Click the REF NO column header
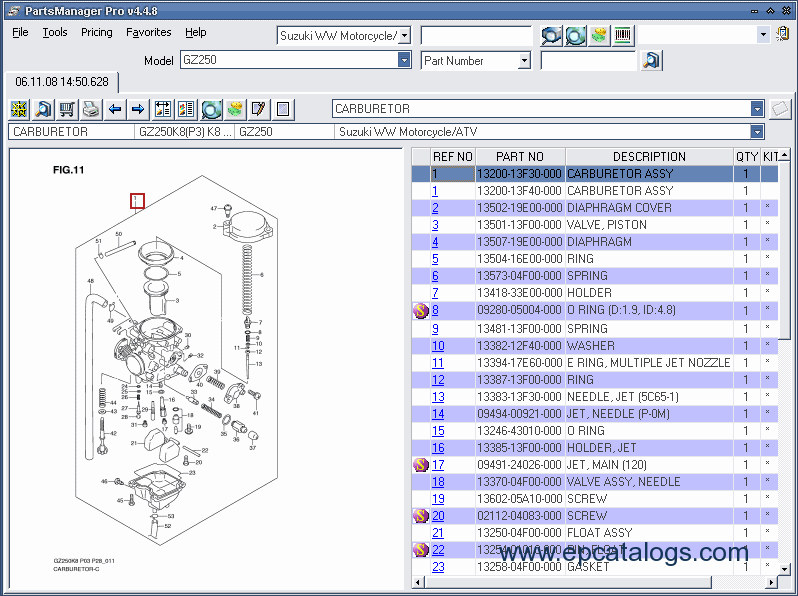The image size is (798, 596). [453, 157]
